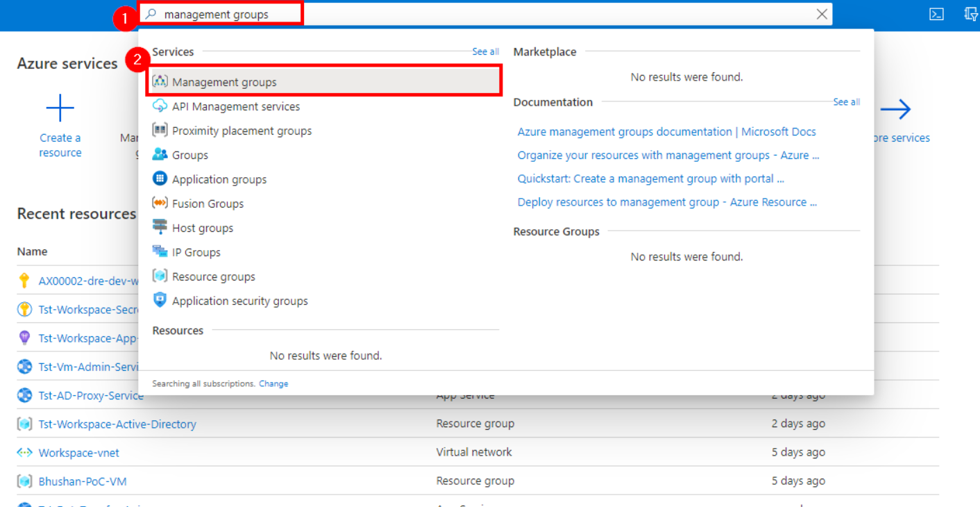Image resolution: width=980 pixels, height=507 pixels.
Task: Click the Proximity placement groups icon
Action: pyautogui.click(x=160, y=130)
